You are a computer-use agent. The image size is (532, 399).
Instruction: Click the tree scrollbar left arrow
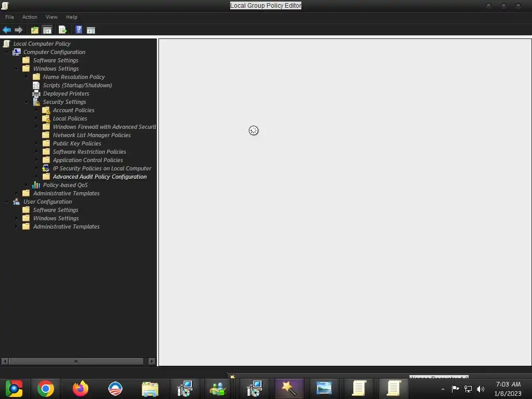[x=5, y=362]
